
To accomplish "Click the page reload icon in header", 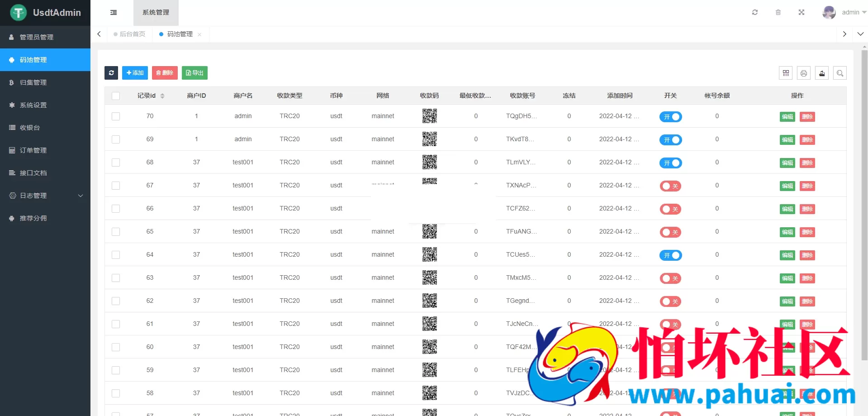I will [755, 12].
